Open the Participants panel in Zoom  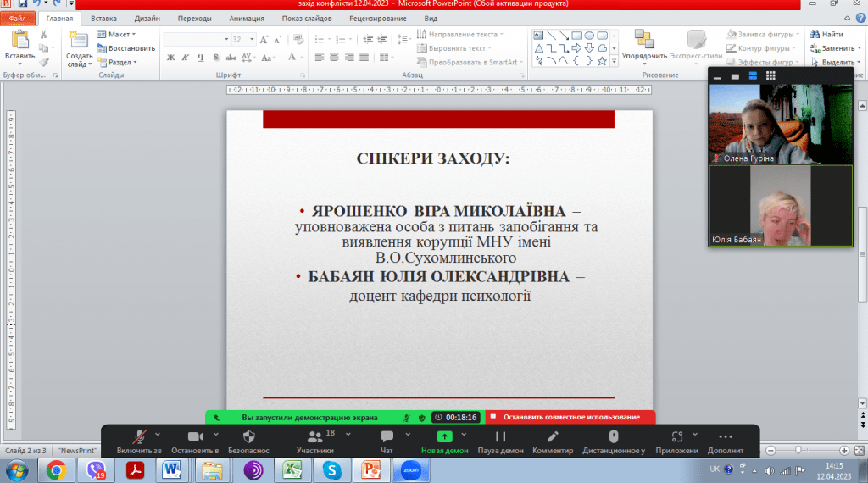tap(316, 436)
